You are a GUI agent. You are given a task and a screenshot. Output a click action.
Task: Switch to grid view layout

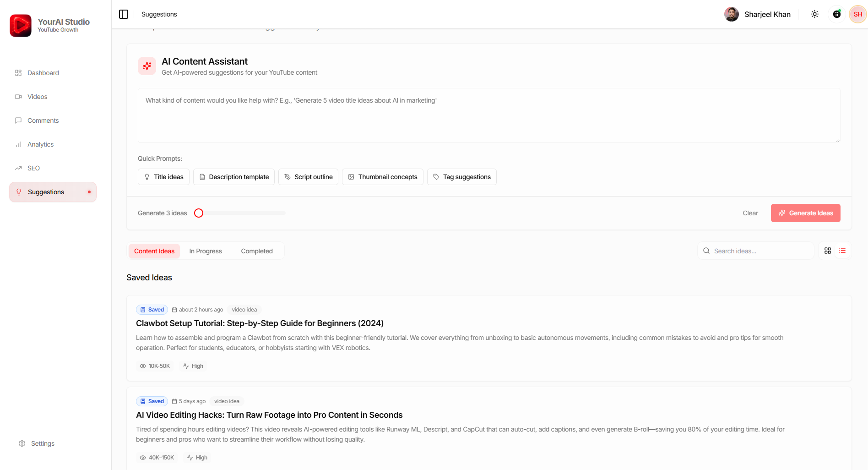point(828,251)
